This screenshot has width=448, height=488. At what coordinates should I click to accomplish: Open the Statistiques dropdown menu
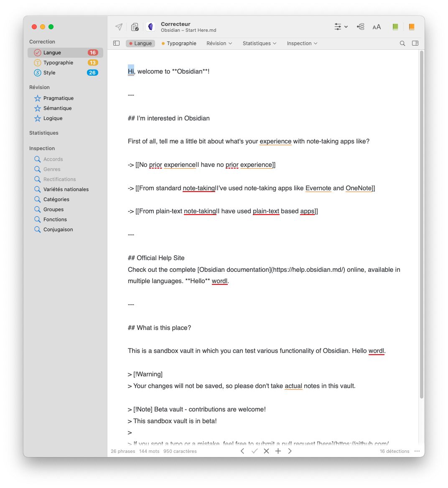(259, 43)
